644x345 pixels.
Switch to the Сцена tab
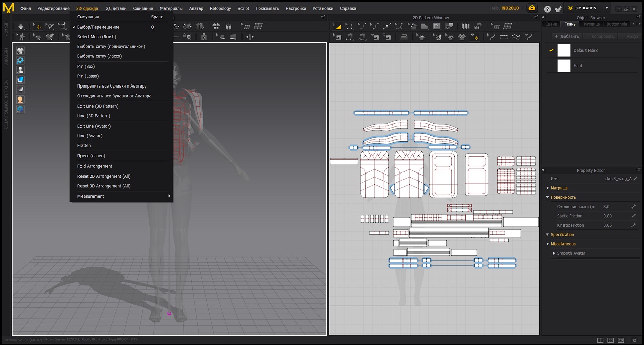pos(551,24)
